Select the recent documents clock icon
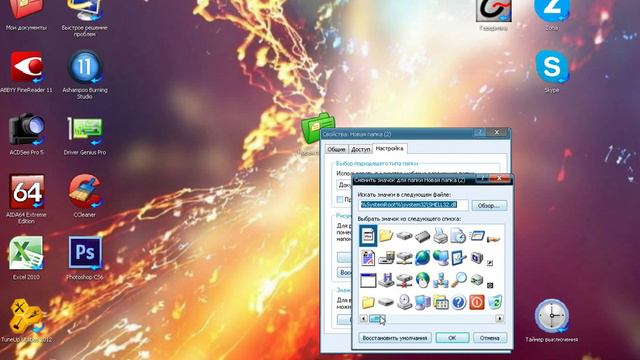Image resolution: width=640 pixels, height=360 pixels. pos(458,236)
